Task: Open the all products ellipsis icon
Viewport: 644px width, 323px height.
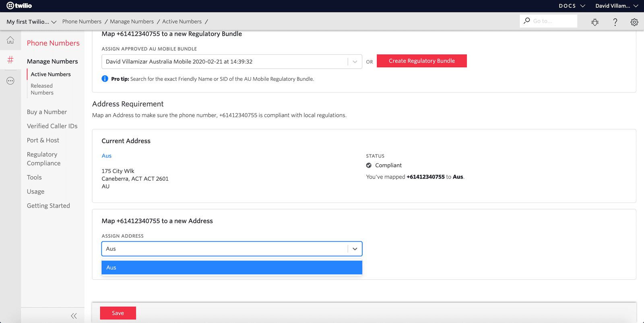Action: (x=10, y=81)
